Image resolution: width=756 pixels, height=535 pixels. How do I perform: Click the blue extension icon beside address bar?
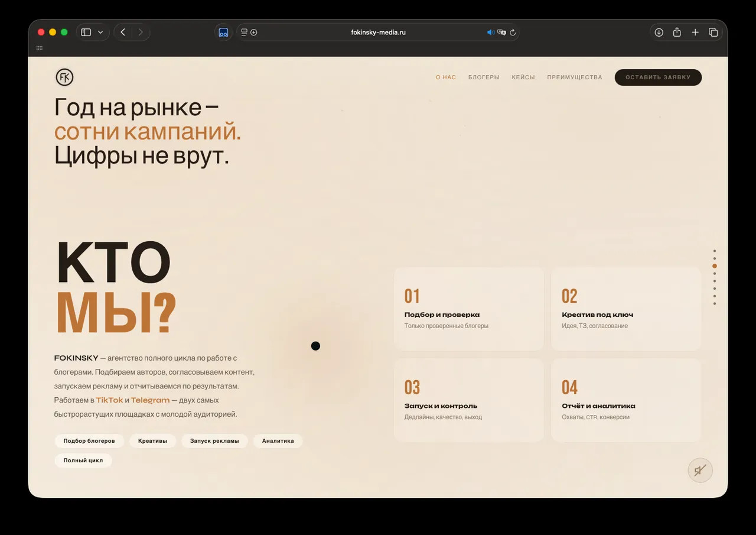pos(223,33)
